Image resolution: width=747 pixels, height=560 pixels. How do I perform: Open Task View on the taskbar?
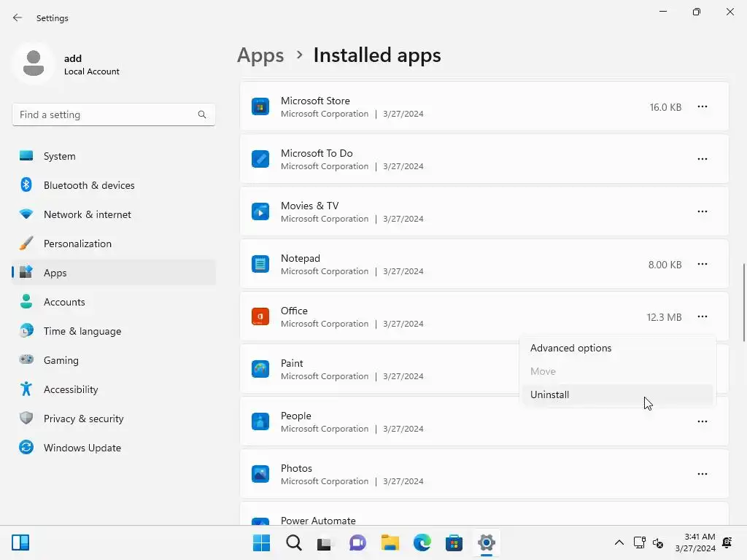(325, 542)
